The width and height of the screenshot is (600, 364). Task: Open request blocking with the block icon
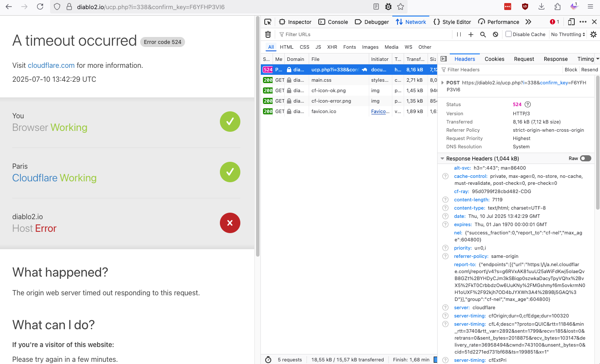[496, 34]
